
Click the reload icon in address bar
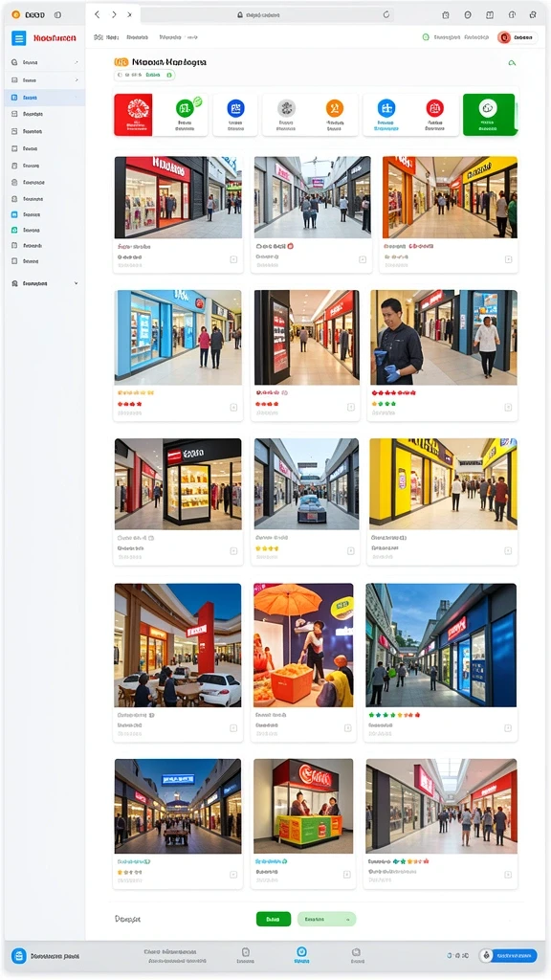(386, 14)
